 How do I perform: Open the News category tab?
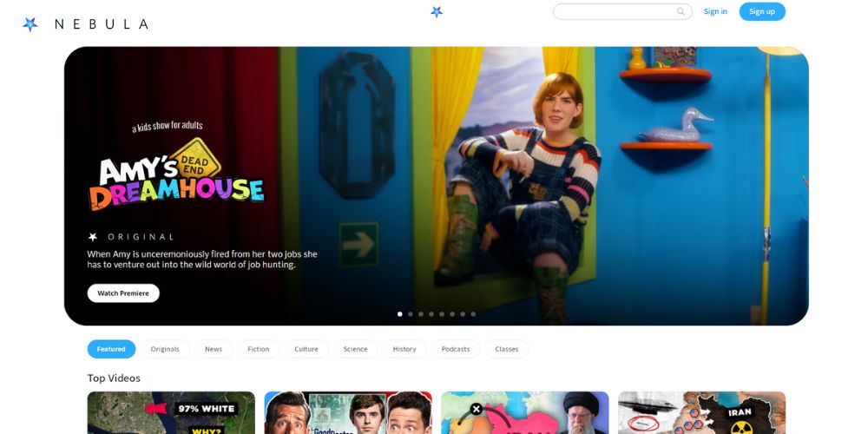(x=214, y=349)
